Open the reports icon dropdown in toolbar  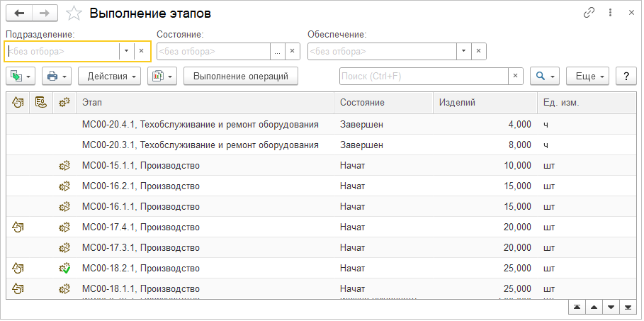click(x=162, y=76)
